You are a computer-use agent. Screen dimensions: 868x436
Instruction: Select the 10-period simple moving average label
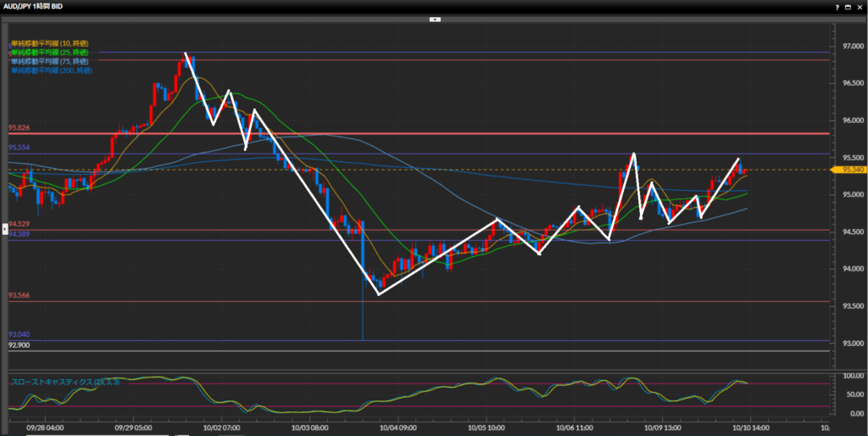(49, 43)
